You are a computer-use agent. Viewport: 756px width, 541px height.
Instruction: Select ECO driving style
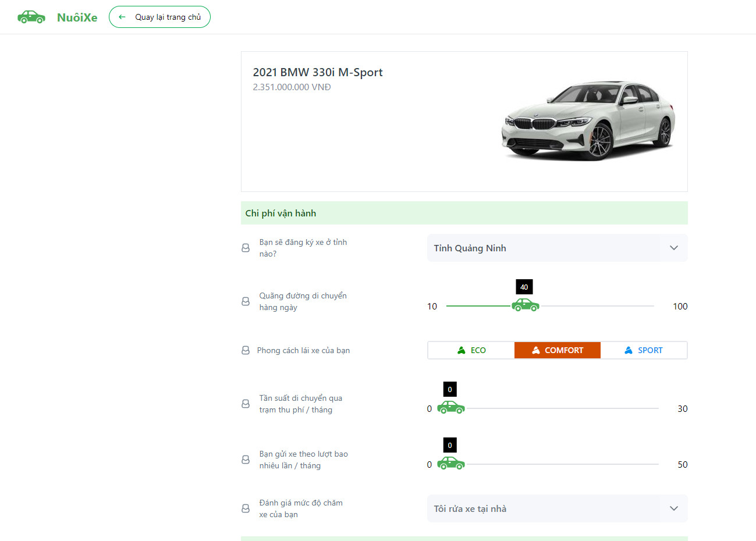tap(471, 350)
